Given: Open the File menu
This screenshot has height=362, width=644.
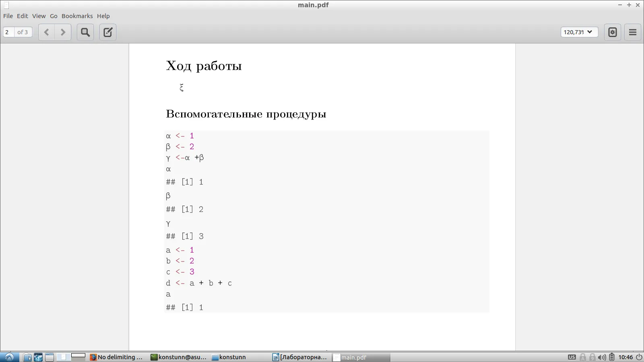Looking at the screenshot, I should (x=8, y=16).
